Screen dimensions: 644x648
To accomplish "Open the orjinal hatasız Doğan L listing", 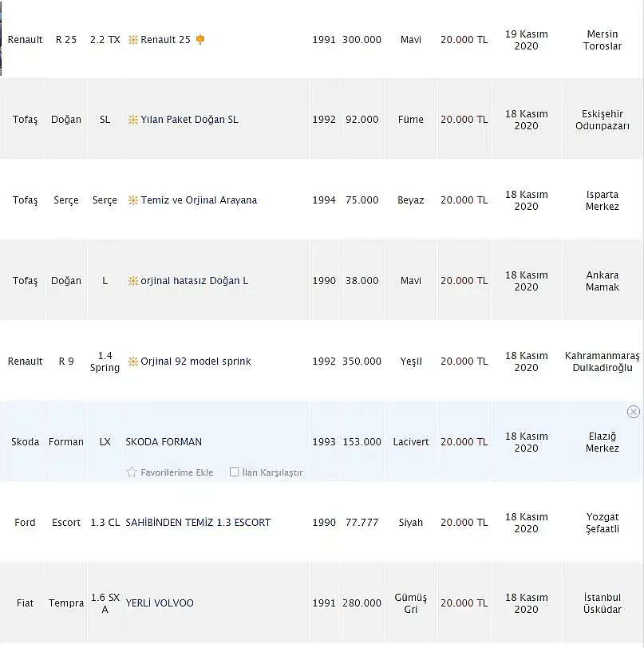I will [194, 281].
